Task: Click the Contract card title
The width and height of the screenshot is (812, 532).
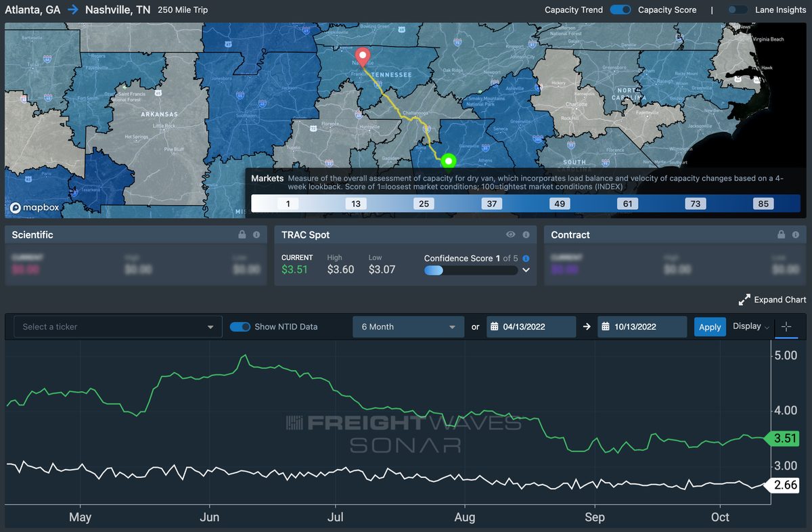Action: (570, 235)
